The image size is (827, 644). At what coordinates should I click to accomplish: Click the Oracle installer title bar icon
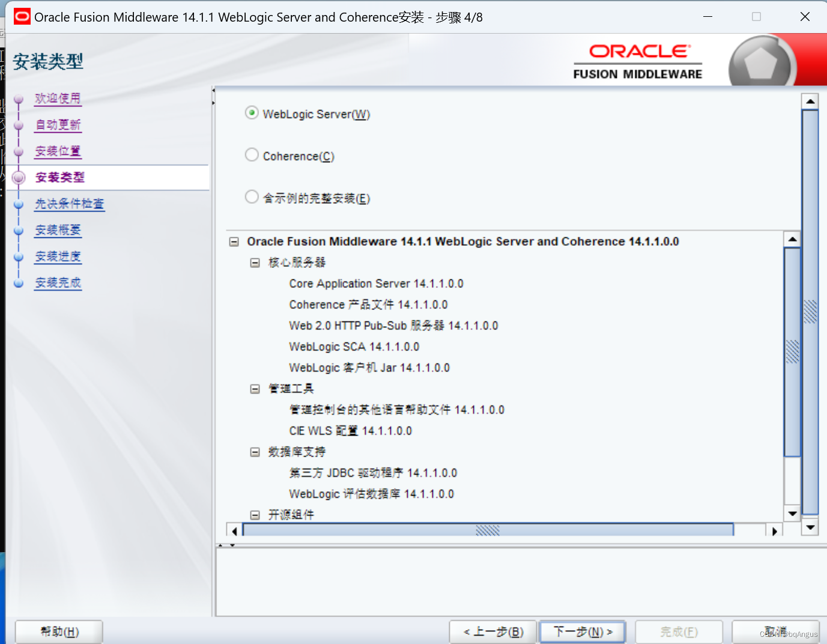22,17
